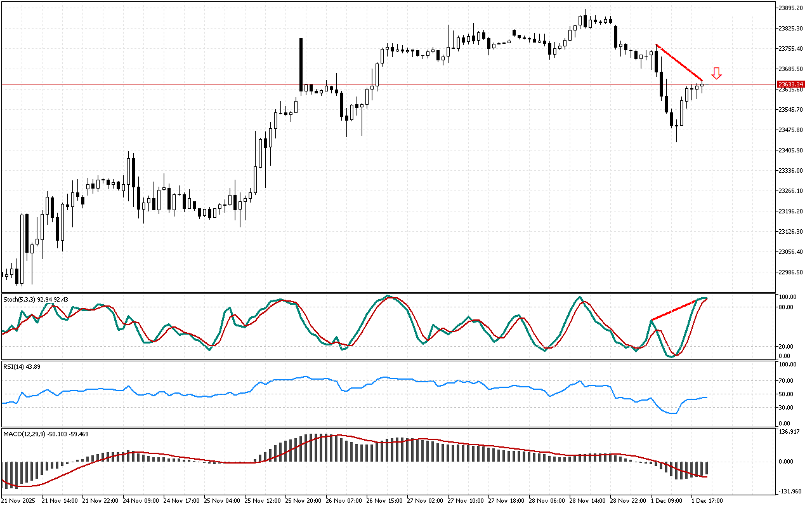
Task: Click the red down arrow signal marker
Action: (716, 73)
